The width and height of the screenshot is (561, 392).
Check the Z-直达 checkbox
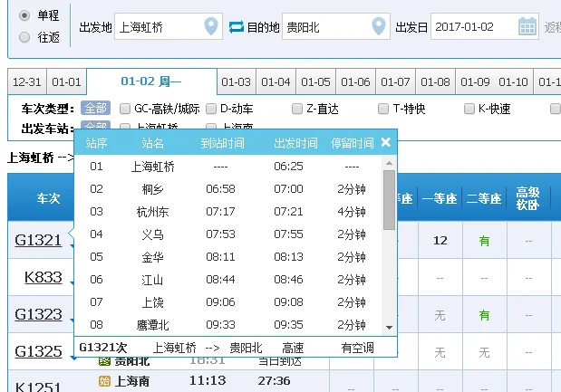[297, 109]
